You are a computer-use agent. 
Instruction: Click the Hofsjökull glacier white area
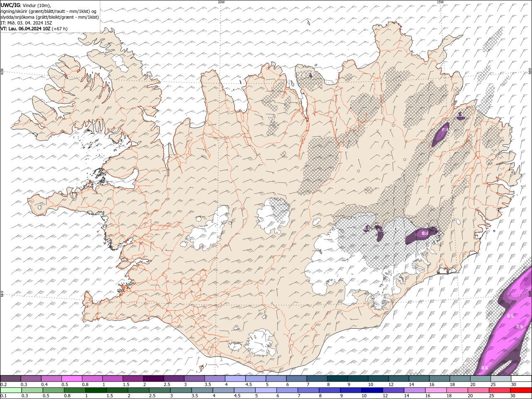(273, 215)
